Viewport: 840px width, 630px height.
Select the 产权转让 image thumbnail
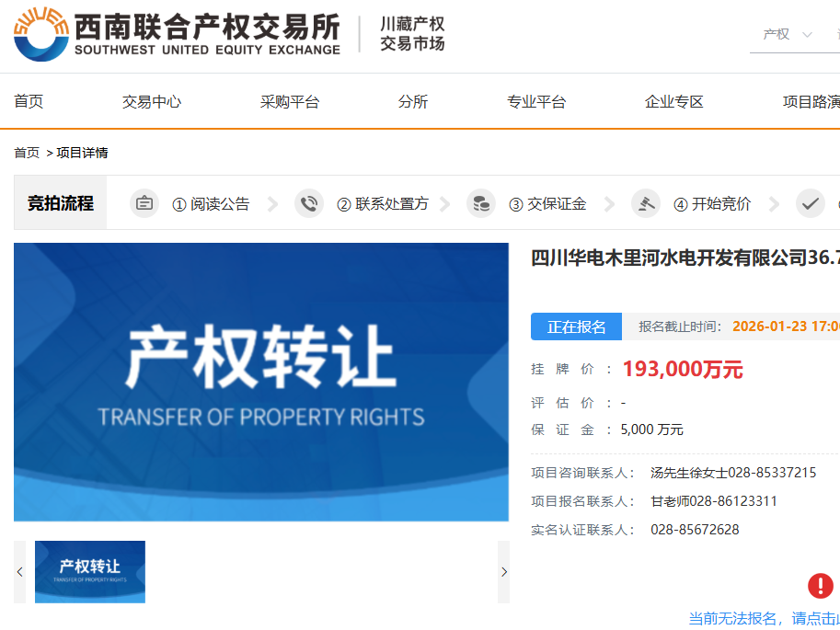tap(90, 571)
